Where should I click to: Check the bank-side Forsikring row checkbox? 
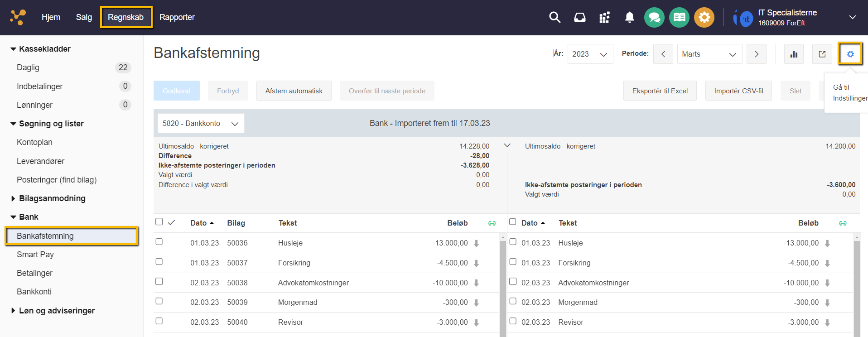tap(513, 262)
